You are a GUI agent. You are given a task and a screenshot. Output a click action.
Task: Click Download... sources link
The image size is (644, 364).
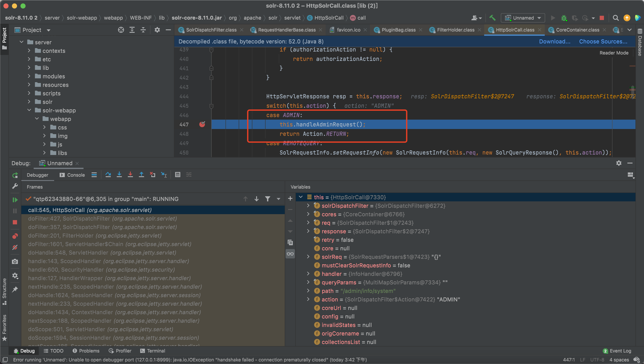(x=555, y=42)
